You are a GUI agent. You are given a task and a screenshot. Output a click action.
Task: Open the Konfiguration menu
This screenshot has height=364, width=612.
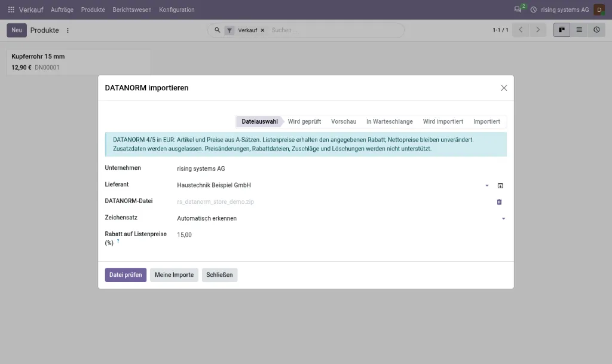pos(176,10)
